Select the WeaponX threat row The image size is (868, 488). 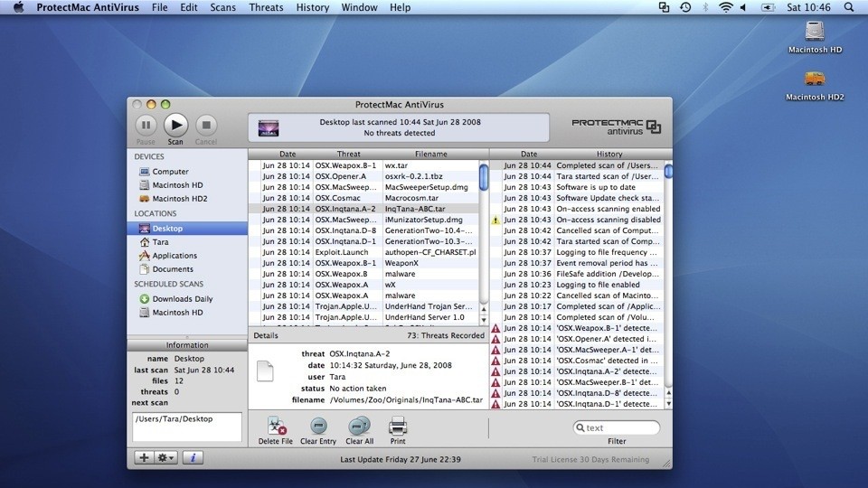[363, 263]
